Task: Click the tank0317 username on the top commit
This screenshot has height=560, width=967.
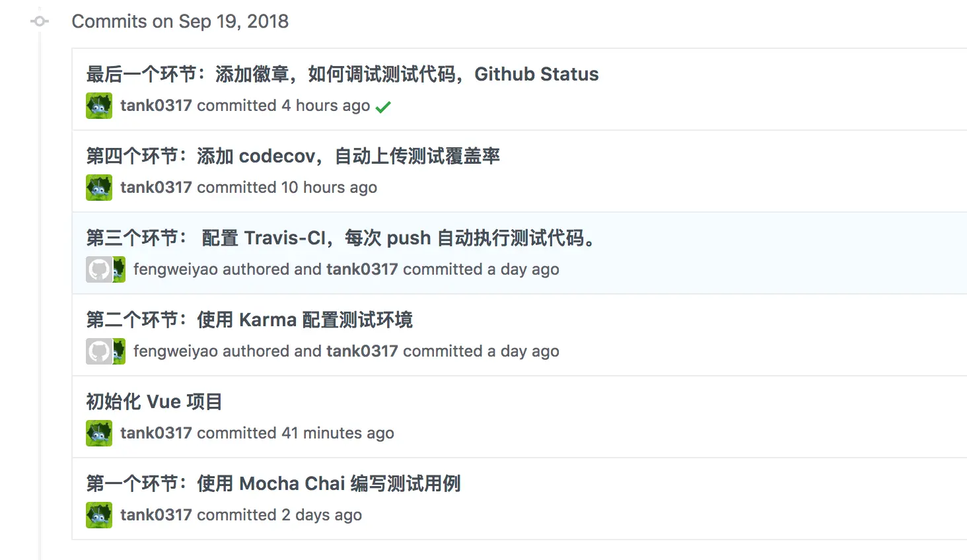Action: click(x=156, y=105)
